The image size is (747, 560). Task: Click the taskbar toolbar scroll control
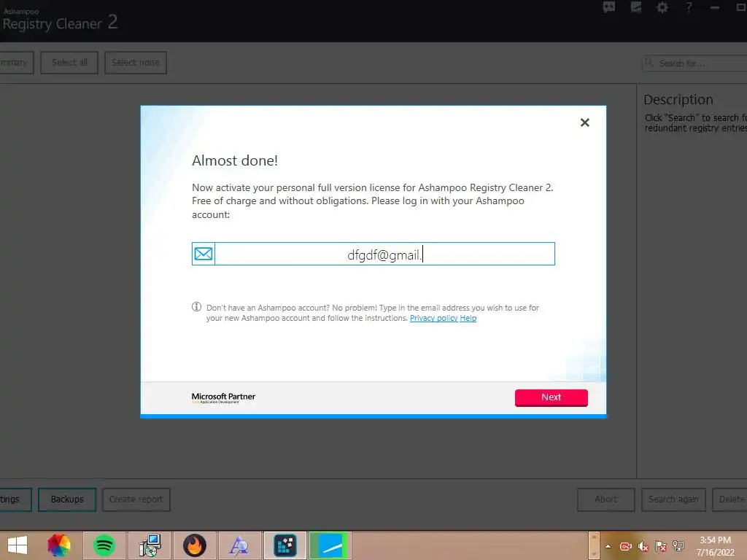[594, 545]
